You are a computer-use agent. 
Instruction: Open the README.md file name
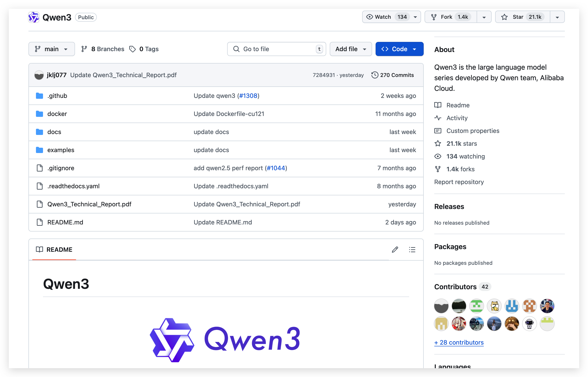pyautogui.click(x=65, y=222)
